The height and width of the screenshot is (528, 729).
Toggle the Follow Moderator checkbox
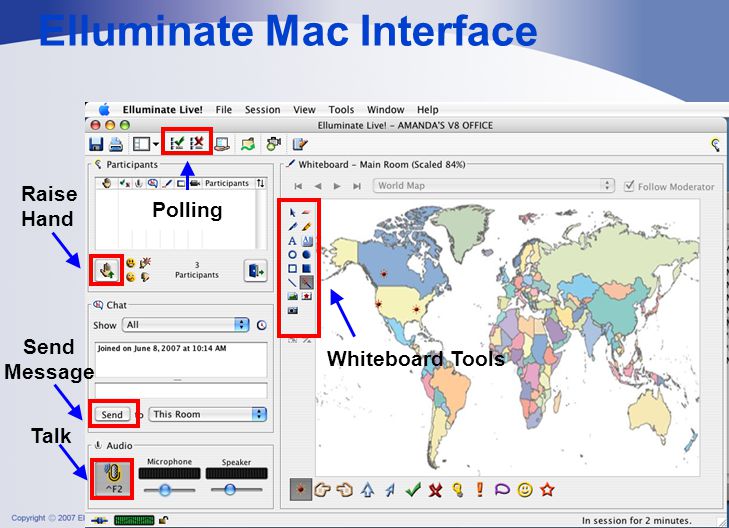(629, 186)
